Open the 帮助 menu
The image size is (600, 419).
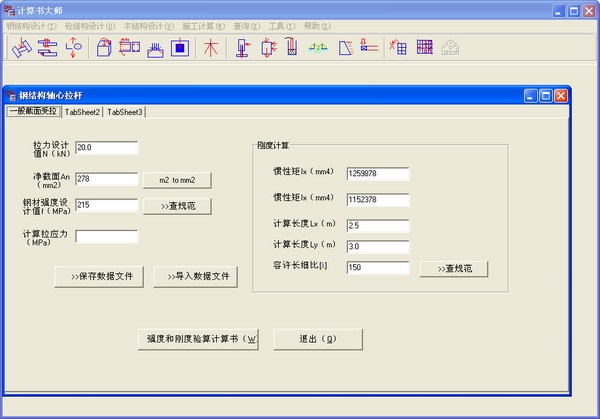click(317, 26)
